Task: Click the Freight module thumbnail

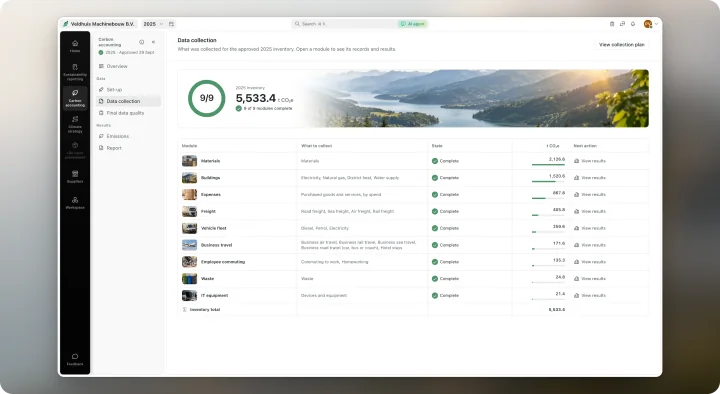Action: click(x=189, y=211)
